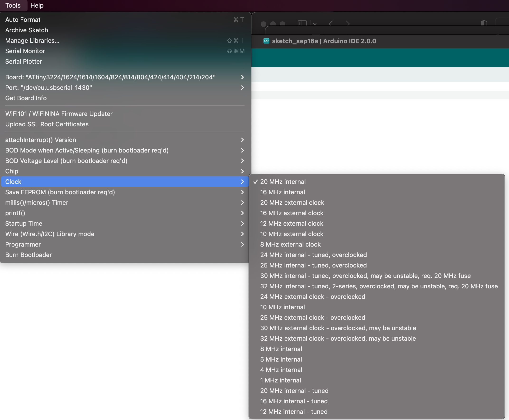
Task: Expand Startup Time submenu
Action: pyautogui.click(x=125, y=223)
